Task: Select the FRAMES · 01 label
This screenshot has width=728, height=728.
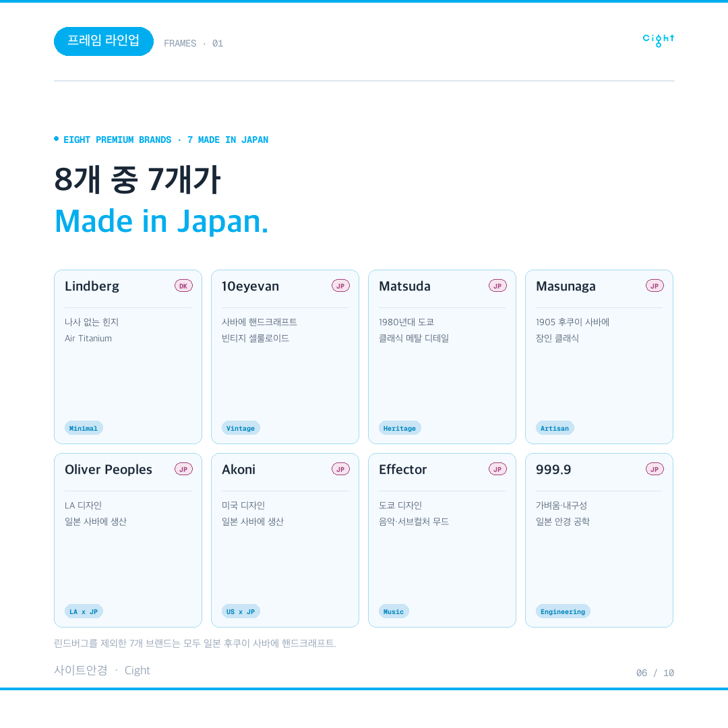Action: [x=193, y=43]
